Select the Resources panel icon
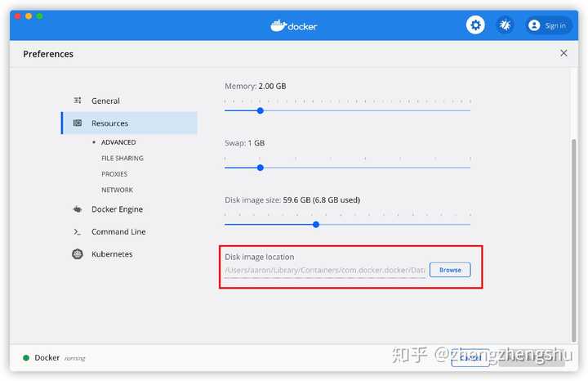 click(x=78, y=123)
